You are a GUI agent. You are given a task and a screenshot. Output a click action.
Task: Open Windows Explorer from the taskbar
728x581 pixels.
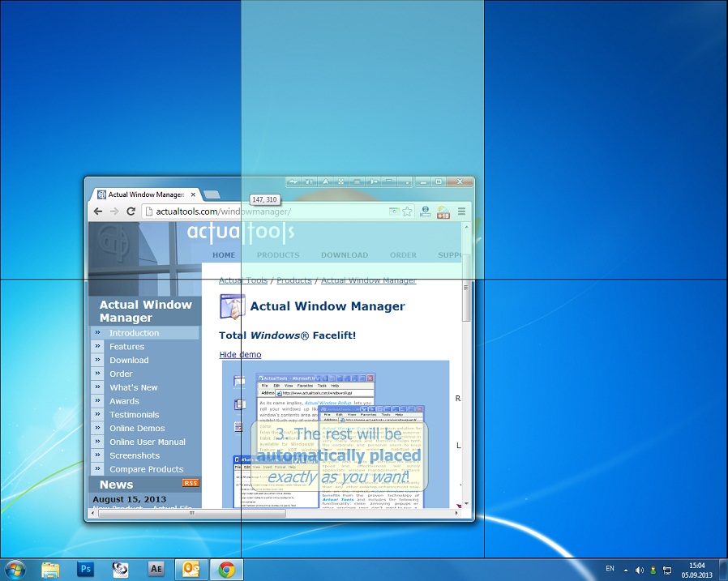point(50,570)
